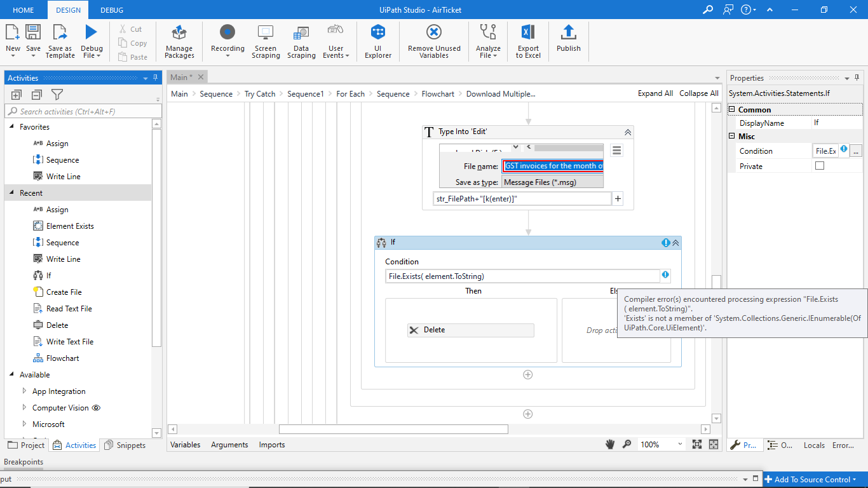Click the zoom magnifier icon
The height and width of the screenshot is (488, 868).
pyautogui.click(x=627, y=444)
